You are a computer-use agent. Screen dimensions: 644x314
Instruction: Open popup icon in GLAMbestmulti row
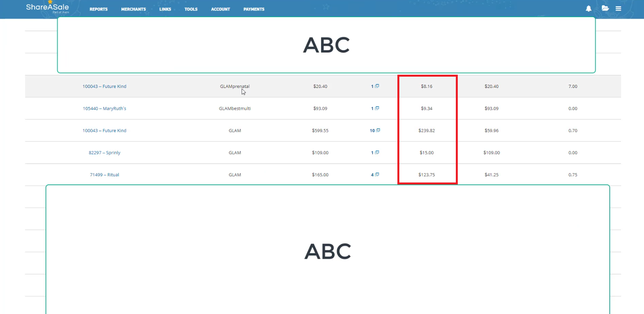pos(377,108)
